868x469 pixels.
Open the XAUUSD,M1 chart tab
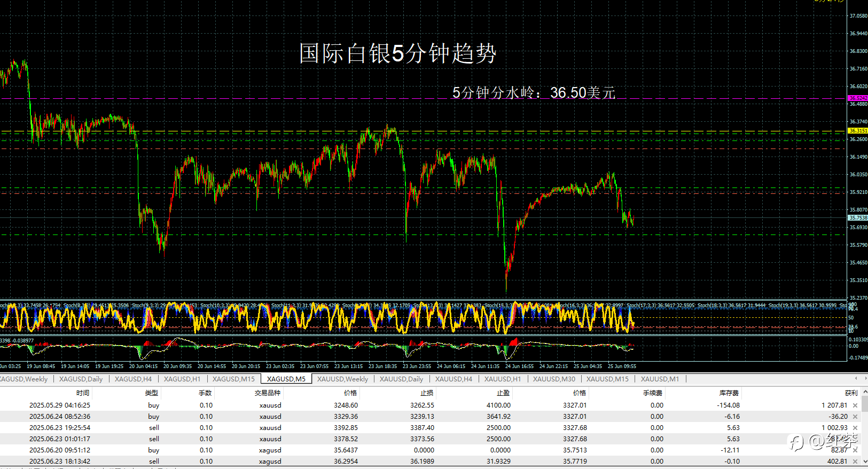(x=660, y=379)
